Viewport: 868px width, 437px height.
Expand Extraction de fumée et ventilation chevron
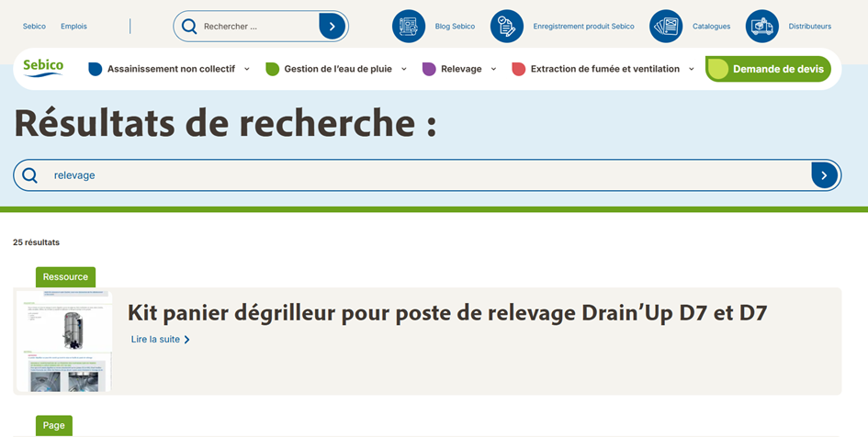[x=692, y=69]
